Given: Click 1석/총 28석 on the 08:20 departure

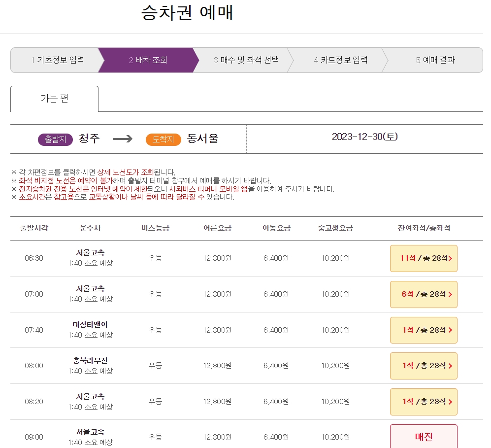Looking at the screenshot, I should coord(423,402).
